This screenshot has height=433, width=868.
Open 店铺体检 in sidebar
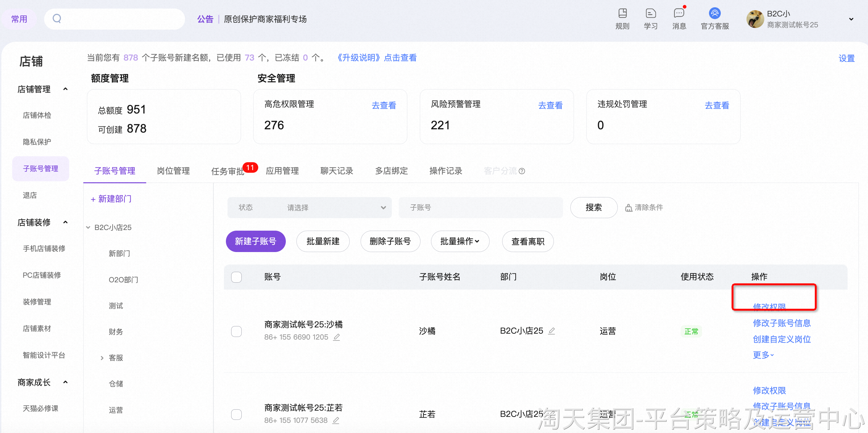click(x=37, y=115)
